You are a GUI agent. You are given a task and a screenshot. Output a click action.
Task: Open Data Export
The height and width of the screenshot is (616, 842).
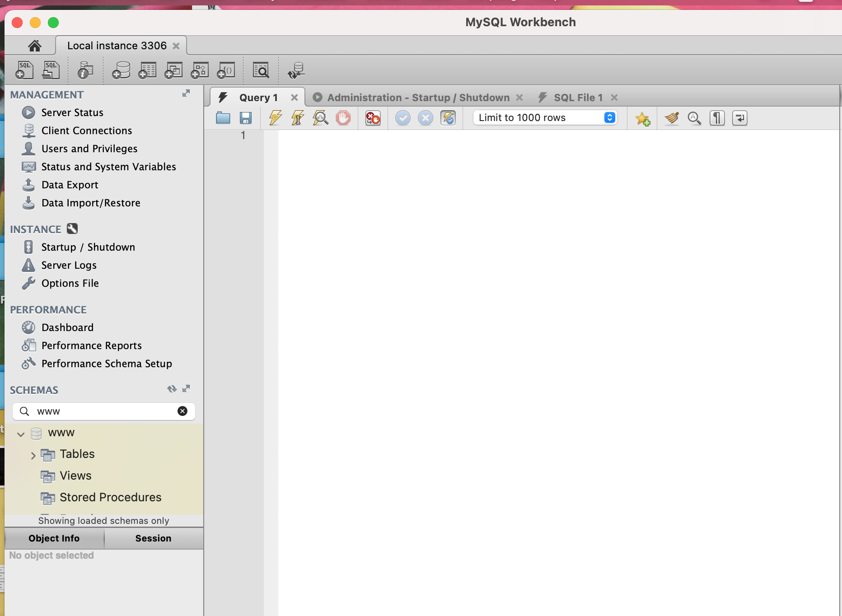click(x=70, y=185)
